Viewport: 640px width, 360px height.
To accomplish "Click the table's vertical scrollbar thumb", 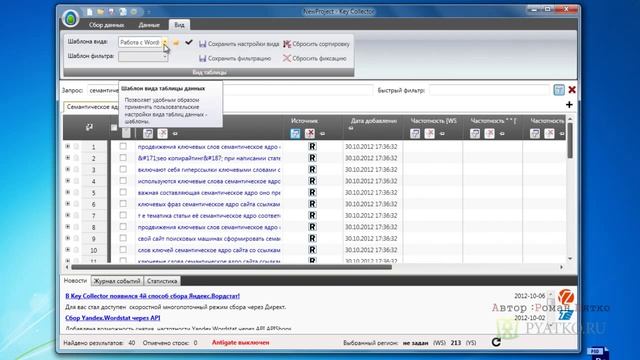I will coord(570,140).
